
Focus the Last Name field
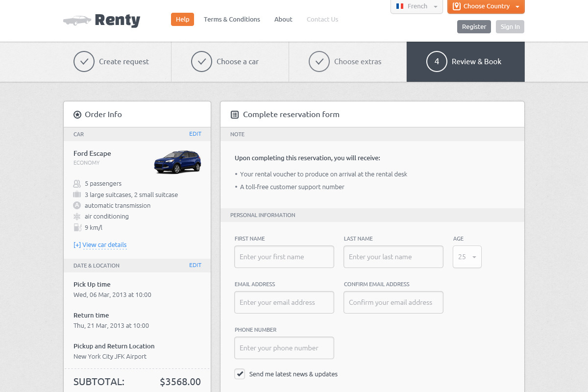click(x=393, y=257)
